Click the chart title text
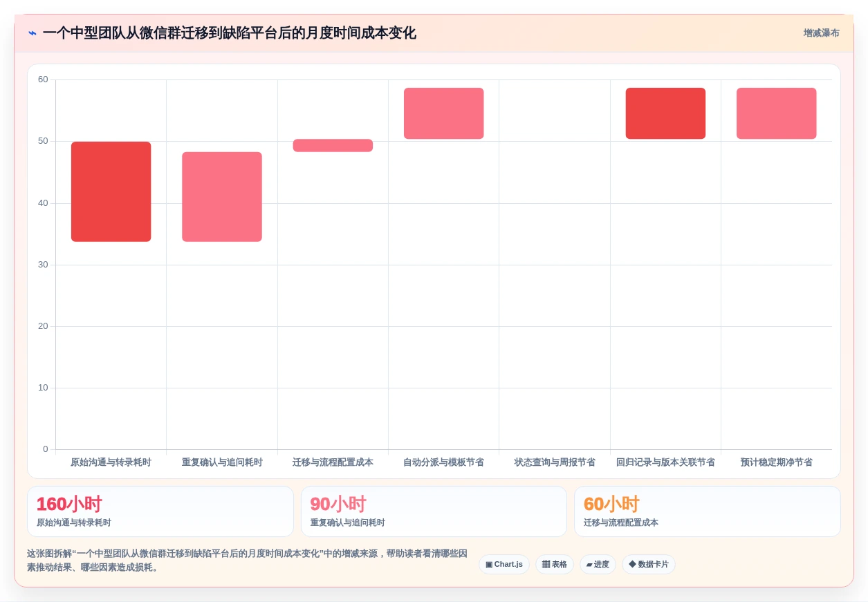Screen dimensions: 868x602 [x=230, y=33]
